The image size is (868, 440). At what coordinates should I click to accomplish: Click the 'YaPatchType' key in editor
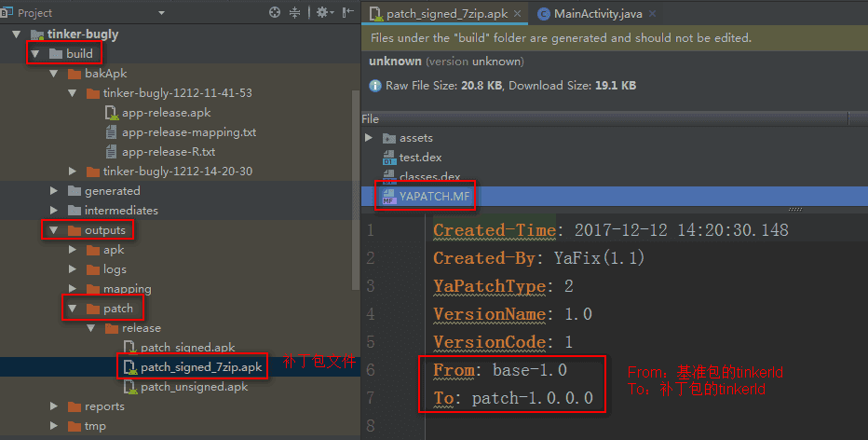coord(490,286)
